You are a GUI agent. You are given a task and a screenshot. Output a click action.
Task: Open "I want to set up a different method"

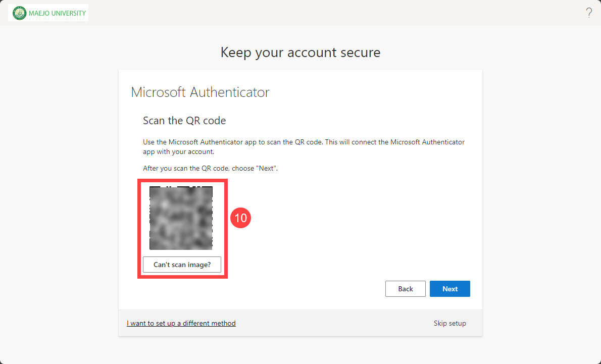[181, 323]
